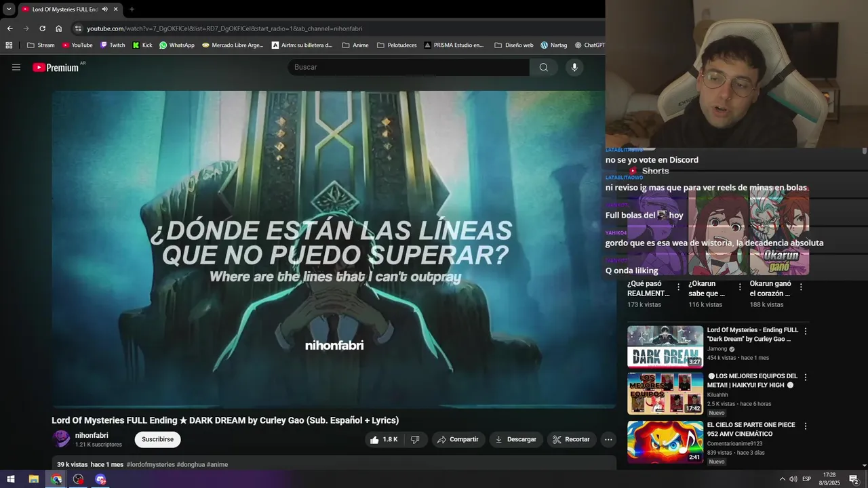Expand the Diseño web bookmarks folder

(x=513, y=45)
